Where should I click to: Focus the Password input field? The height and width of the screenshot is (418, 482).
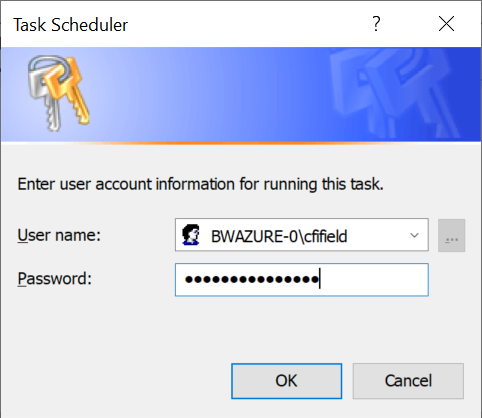click(302, 280)
